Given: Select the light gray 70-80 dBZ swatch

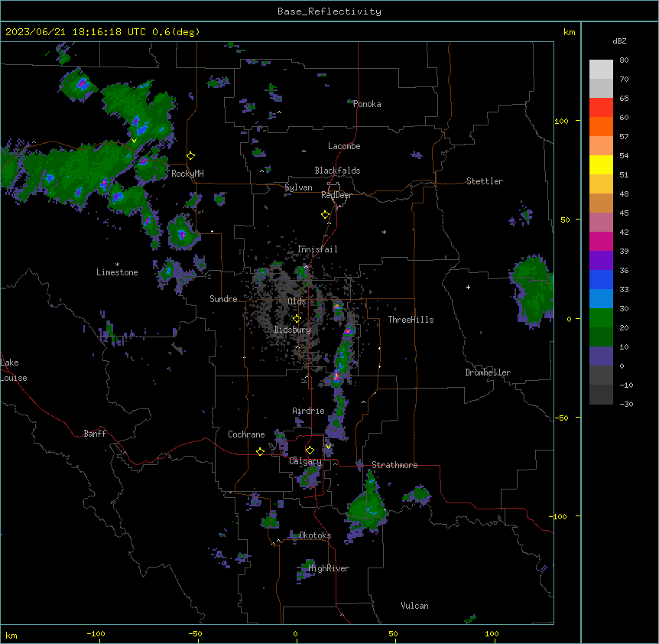Looking at the screenshot, I should point(601,70).
